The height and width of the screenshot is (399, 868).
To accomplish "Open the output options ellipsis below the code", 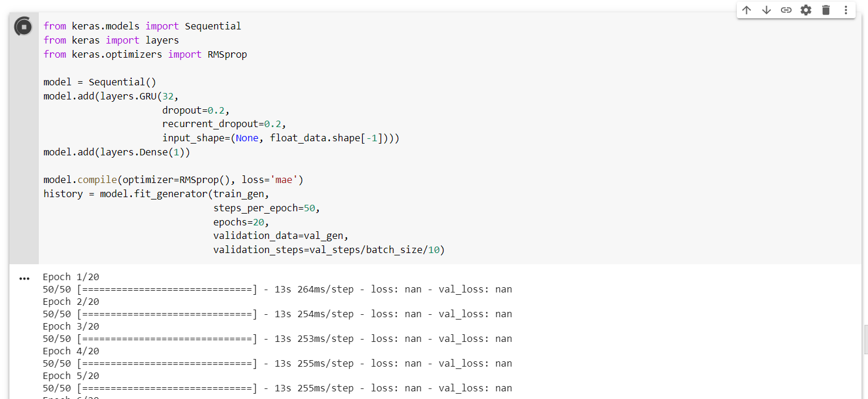I will point(24,278).
